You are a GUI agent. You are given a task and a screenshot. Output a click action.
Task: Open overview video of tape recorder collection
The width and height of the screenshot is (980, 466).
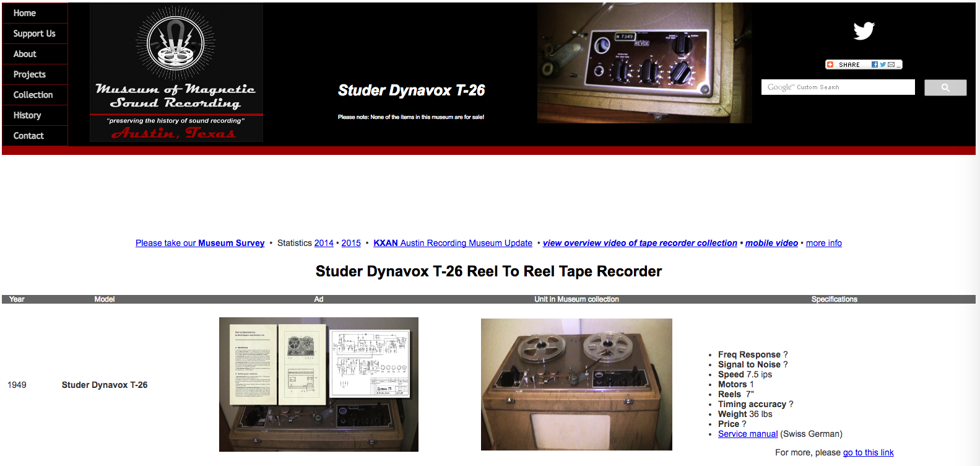pos(640,243)
